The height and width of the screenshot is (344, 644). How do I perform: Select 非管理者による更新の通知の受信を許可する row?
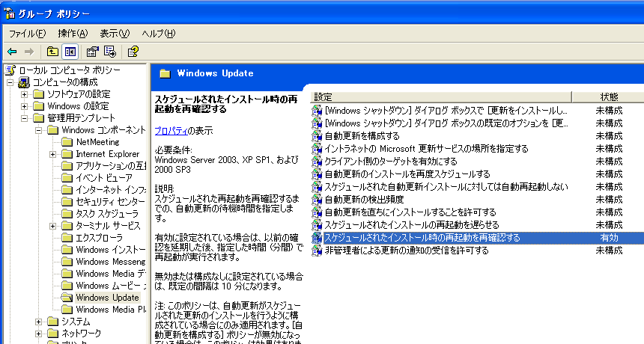407,250
